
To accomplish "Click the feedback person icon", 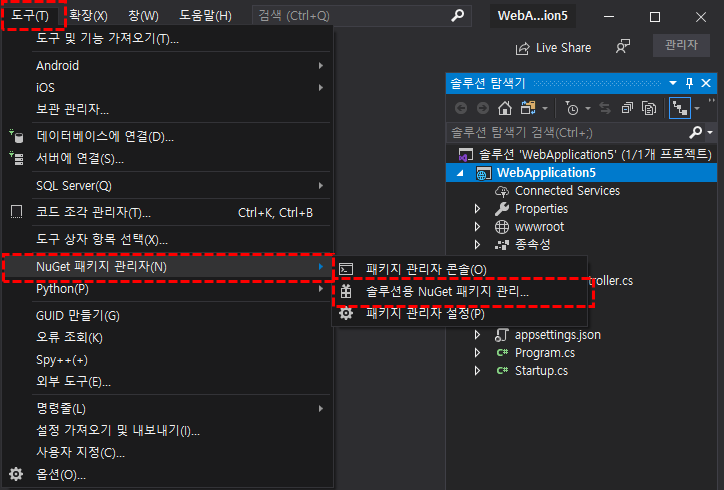I will point(623,47).
